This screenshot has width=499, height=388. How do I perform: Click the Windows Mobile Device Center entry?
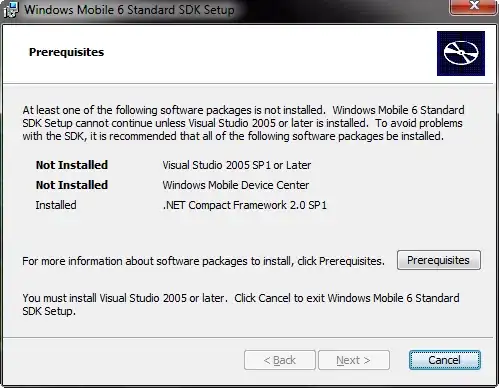point(236,185)
